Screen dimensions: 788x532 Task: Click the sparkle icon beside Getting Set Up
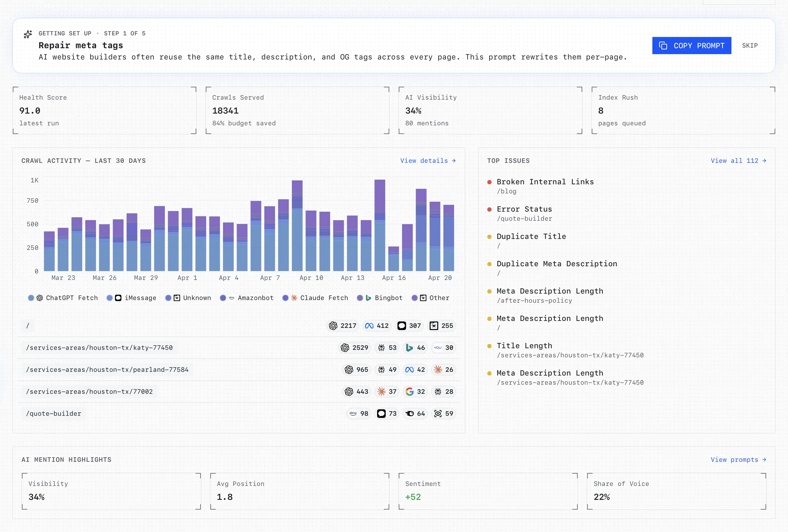(28, 34)
